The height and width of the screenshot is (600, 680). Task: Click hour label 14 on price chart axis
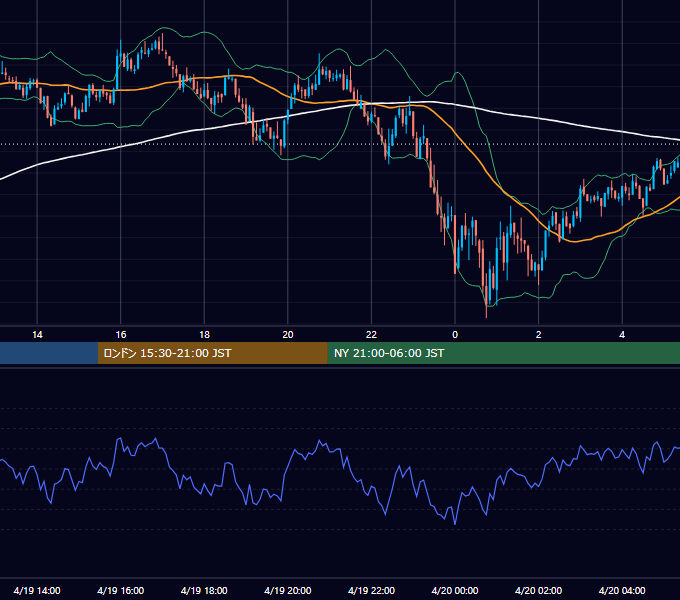click(37, 335)
